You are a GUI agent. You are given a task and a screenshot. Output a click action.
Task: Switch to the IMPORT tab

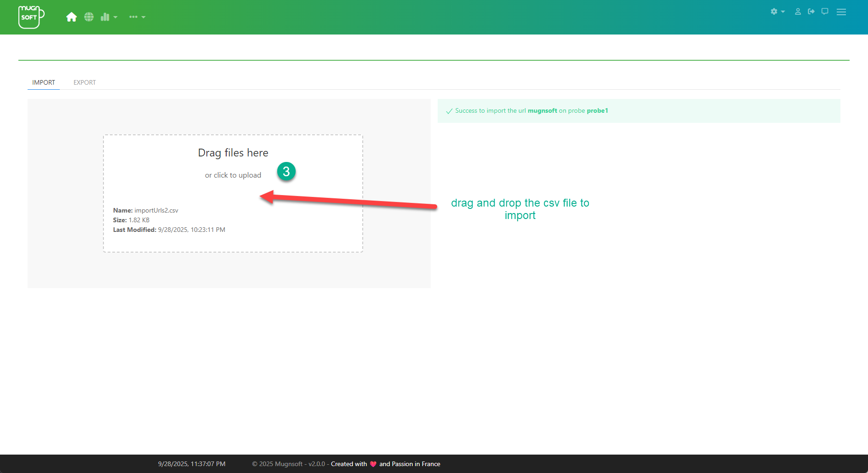(44, 82)
